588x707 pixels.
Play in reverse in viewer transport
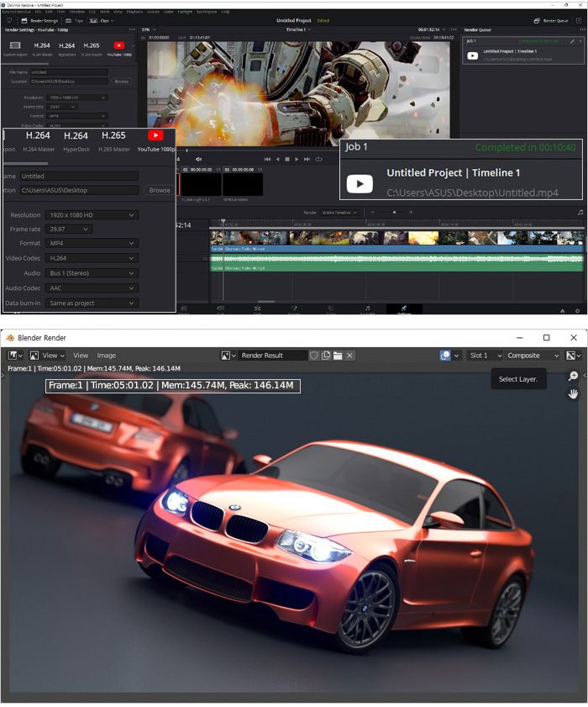(x=277, y=159)
